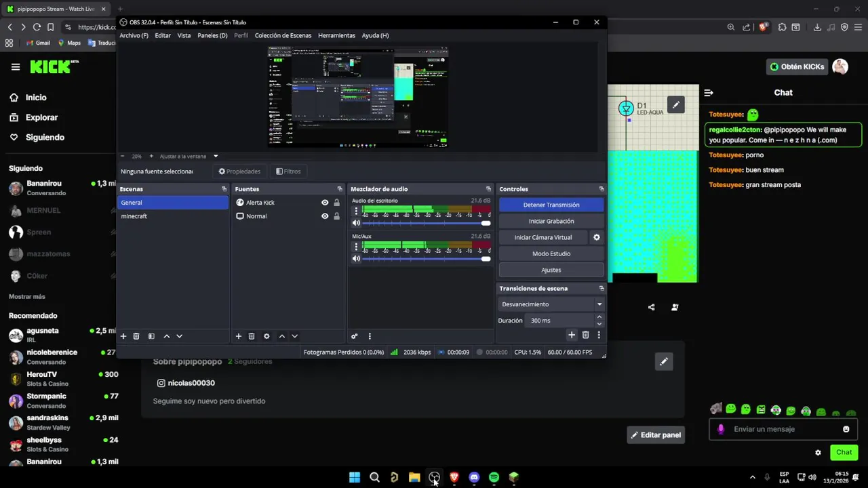Open transition properties three-dot menu
The image size is (868, 488).
[599, 335]
